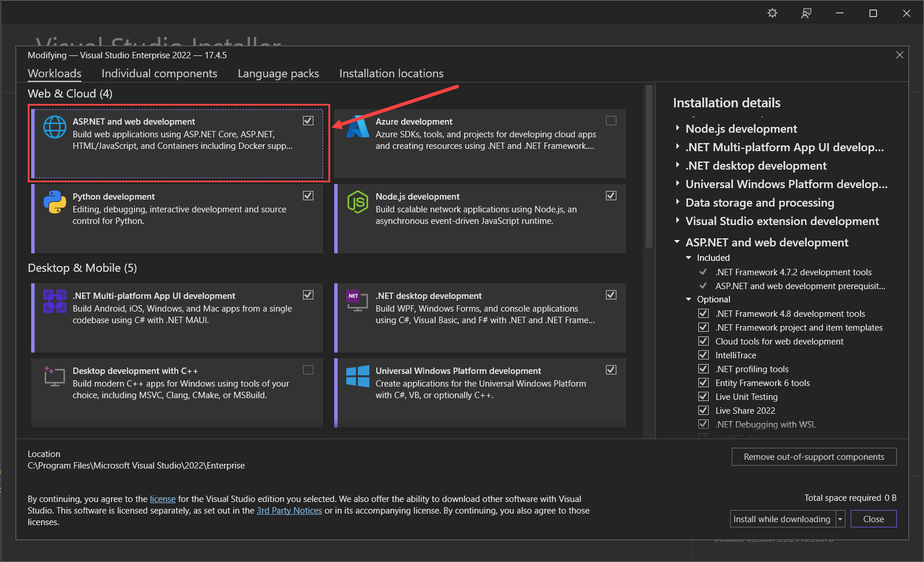Click the .NET desktop development monitor icon
The height and width of the screenshot is (562, 924).
click(x=357, y=301)
